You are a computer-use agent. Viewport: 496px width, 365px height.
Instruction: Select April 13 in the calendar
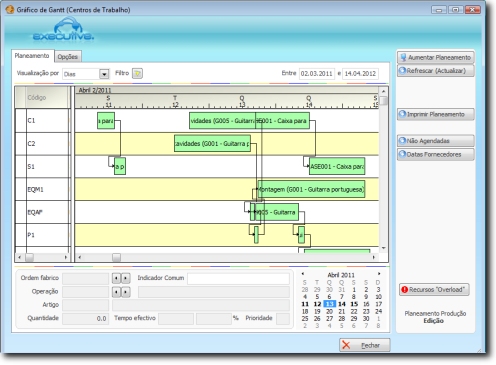tap(329, 304)
